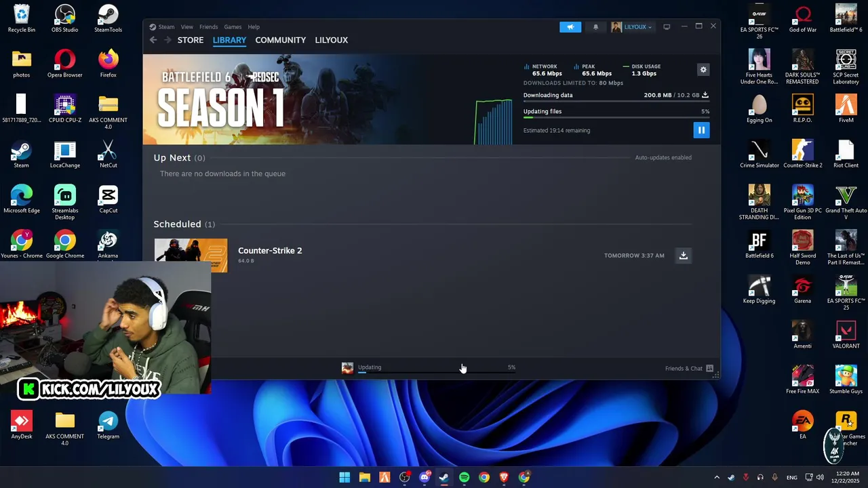Select the Stumble Guys desktop icon
Viewport: 868px width, 488px height.
tap(846, 380)
